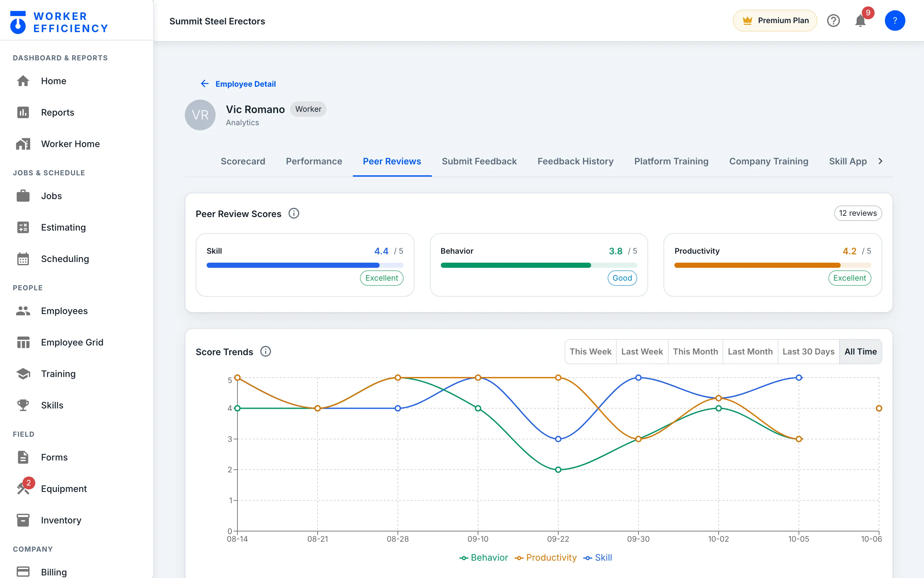The image size is (924, 578).
Task: Click the VR avatar thumbnail
Action: click(200, 115)
